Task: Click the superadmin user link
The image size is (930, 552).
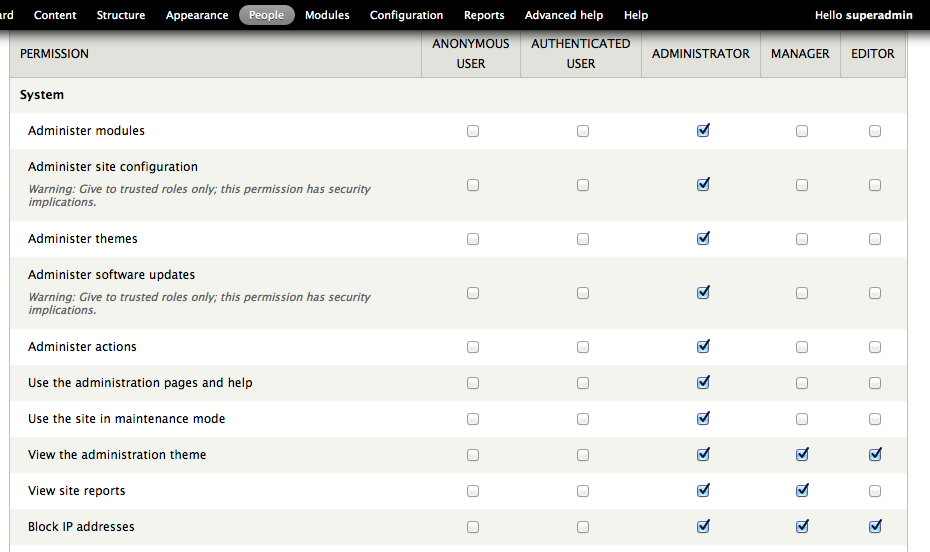Action: [879, 15]
